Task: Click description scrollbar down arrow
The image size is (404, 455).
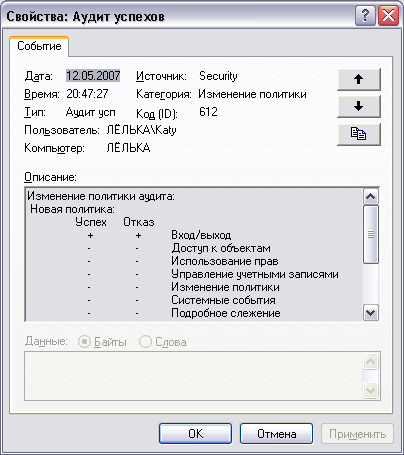Action: click(371, 313)
